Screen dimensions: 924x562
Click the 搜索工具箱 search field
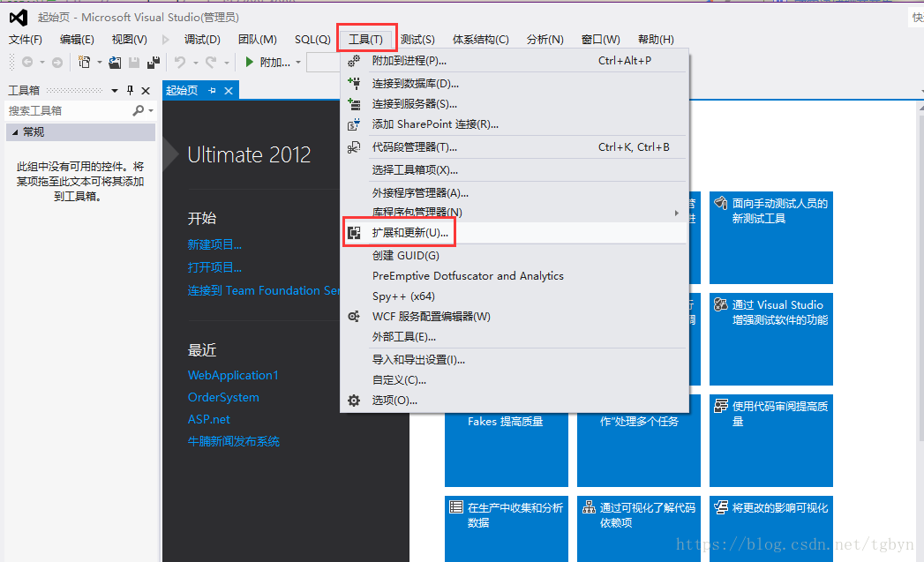click(69, 110)
